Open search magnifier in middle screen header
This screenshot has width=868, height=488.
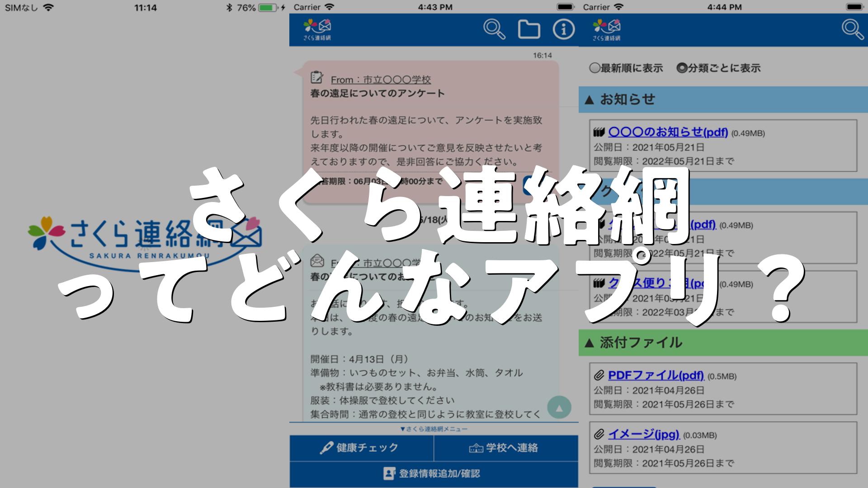[x=494, y=29]
